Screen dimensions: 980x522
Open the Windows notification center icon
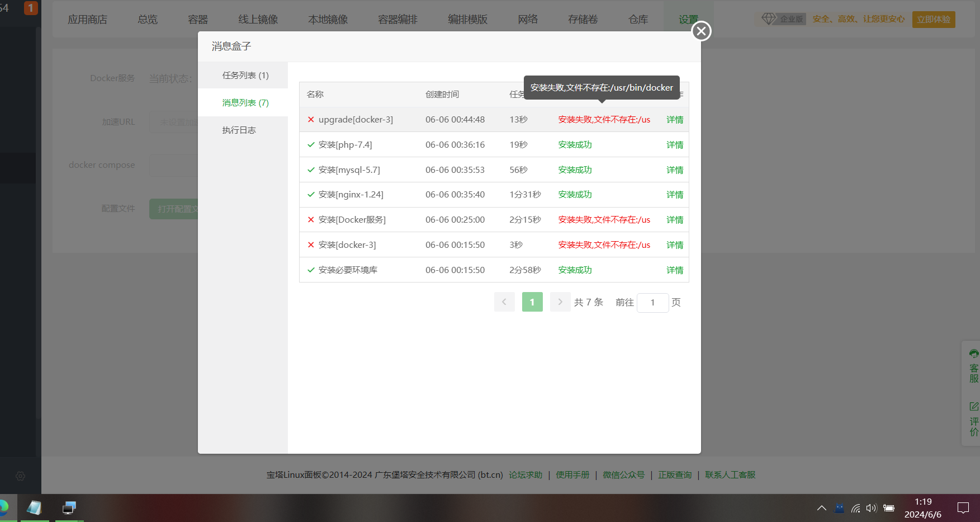click(963, 508)
